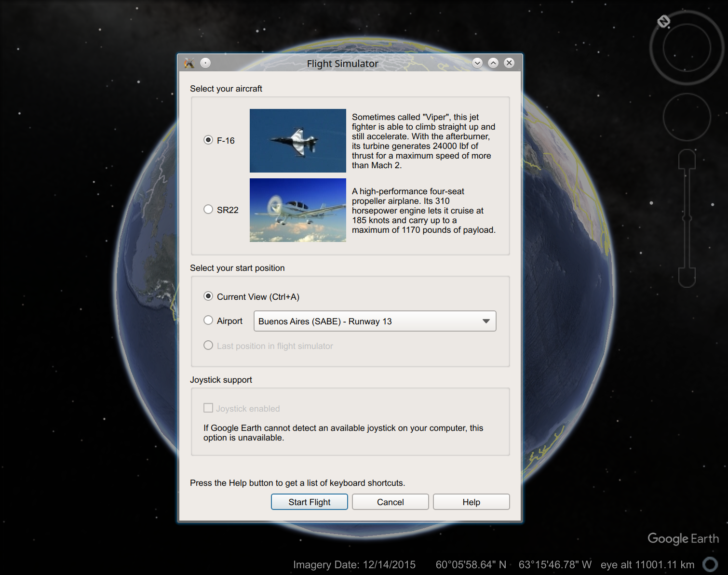Click the longitude 63°15'46.78" W readout
This screenshot has height=575, width=728.
[555, 565]
